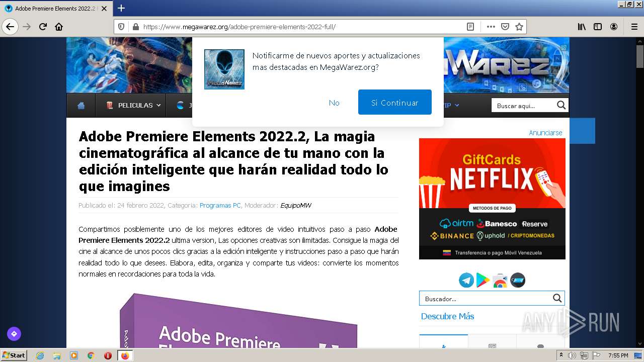Click the Buscar aqui search field
Screen dimensions: 644x362
(523, 106)
